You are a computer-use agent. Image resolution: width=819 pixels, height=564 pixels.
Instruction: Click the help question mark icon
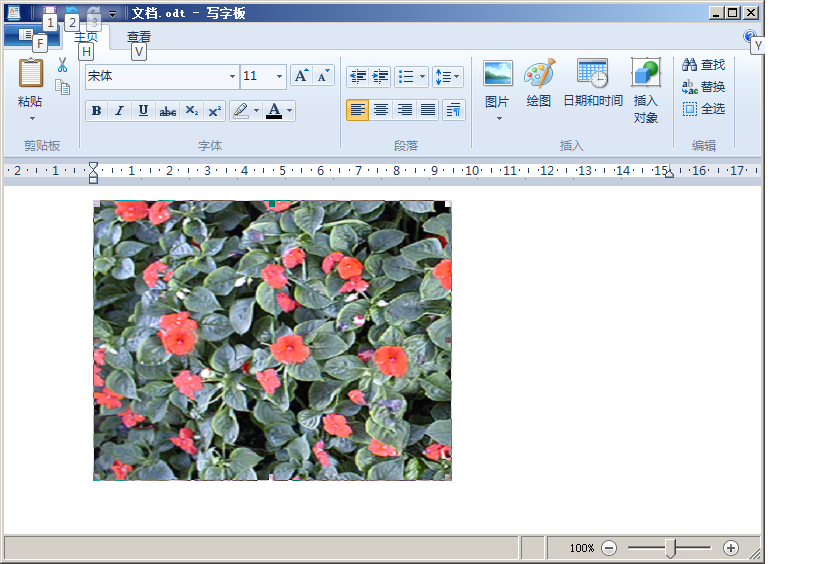[x=750, y=36]
